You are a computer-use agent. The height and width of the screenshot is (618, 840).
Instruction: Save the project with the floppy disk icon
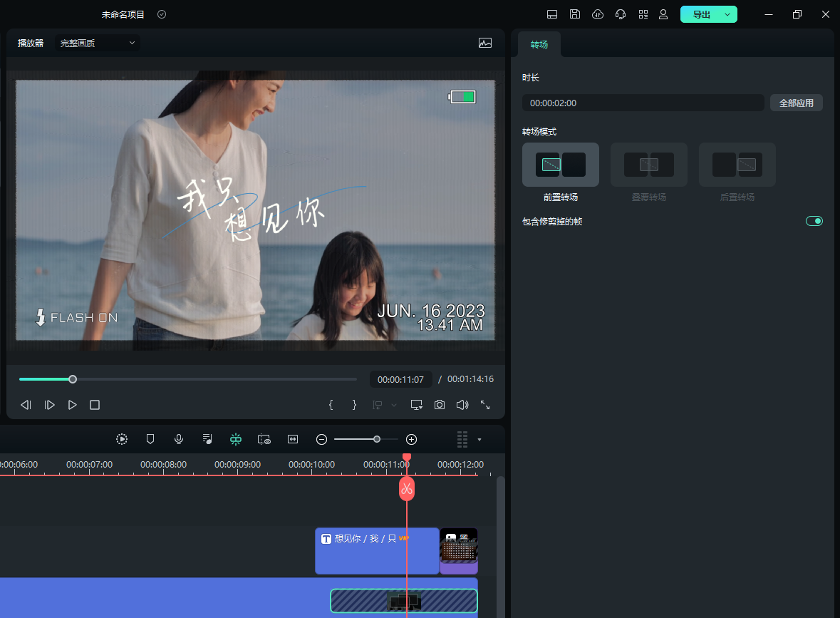pos(575,14)
